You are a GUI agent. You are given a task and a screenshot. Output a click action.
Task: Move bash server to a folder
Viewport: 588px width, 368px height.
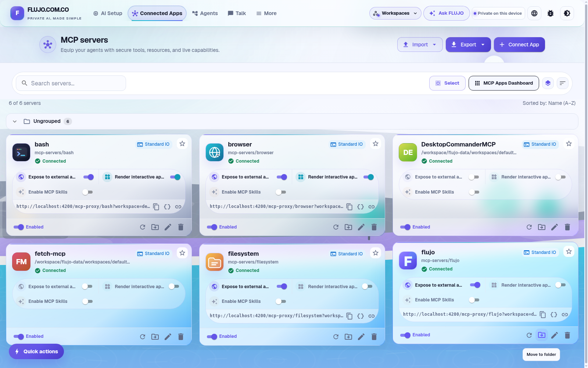pyautogui.click(x=155, y=227)
